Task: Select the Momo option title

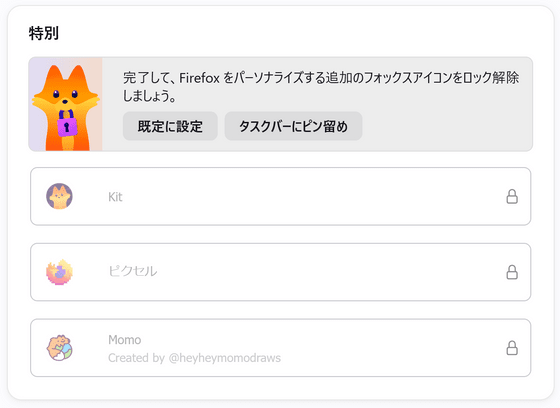Action: [x=125, y=340]
